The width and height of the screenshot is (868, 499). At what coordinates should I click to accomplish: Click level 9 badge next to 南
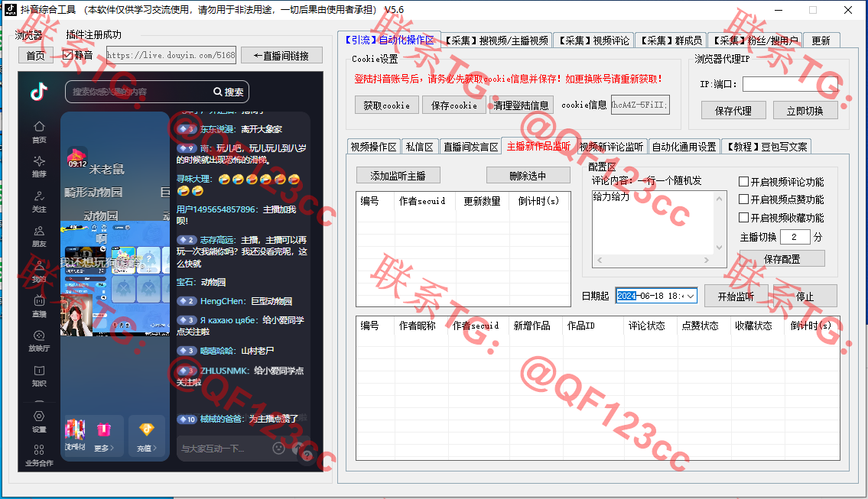click(x=187, y=148)
